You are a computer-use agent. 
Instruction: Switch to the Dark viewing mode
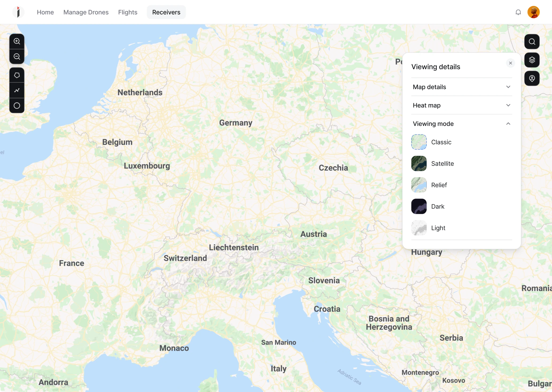click(438, 206)
